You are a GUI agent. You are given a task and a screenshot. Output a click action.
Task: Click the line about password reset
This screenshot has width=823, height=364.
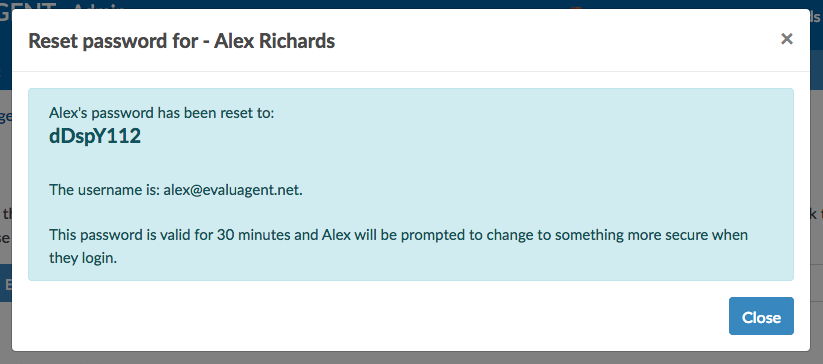[x=162, y=113]
